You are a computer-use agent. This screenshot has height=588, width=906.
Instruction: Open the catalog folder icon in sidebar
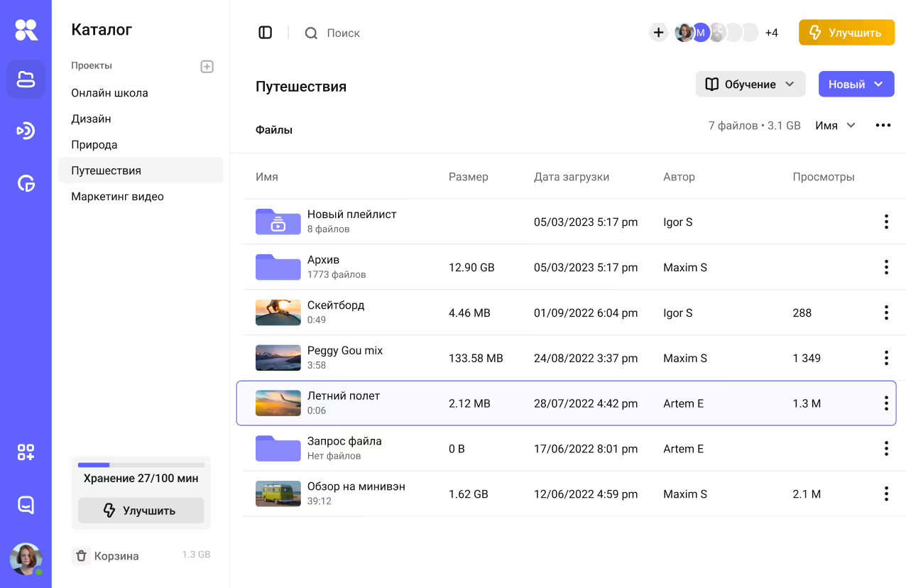click(x=26, y=79)
